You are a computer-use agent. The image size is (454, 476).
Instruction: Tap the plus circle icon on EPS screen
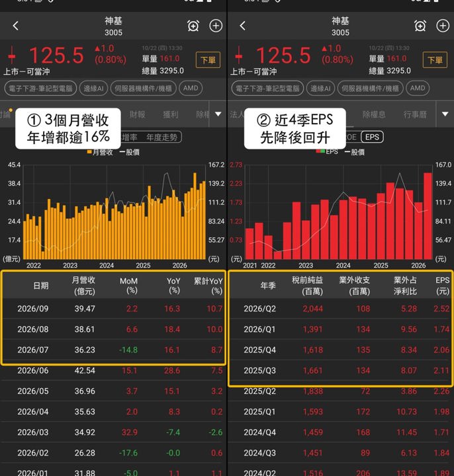pos(443,26)
